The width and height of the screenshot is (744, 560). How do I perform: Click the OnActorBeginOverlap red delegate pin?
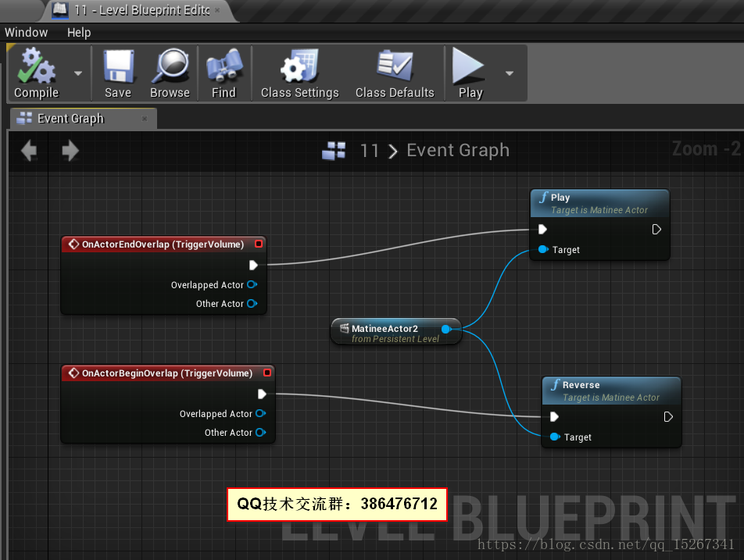pyautogui.click(x=267, y=373)
